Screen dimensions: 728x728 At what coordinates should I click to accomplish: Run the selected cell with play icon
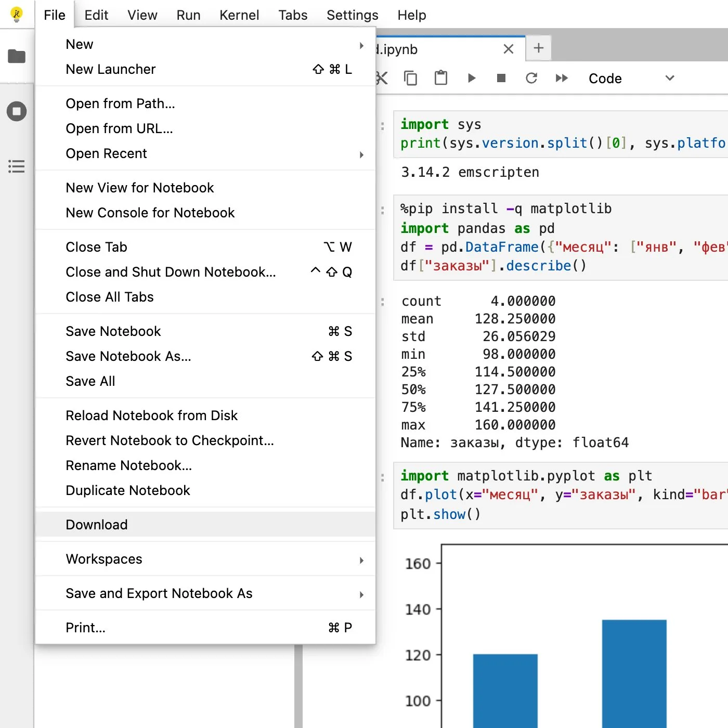[472, 78]
